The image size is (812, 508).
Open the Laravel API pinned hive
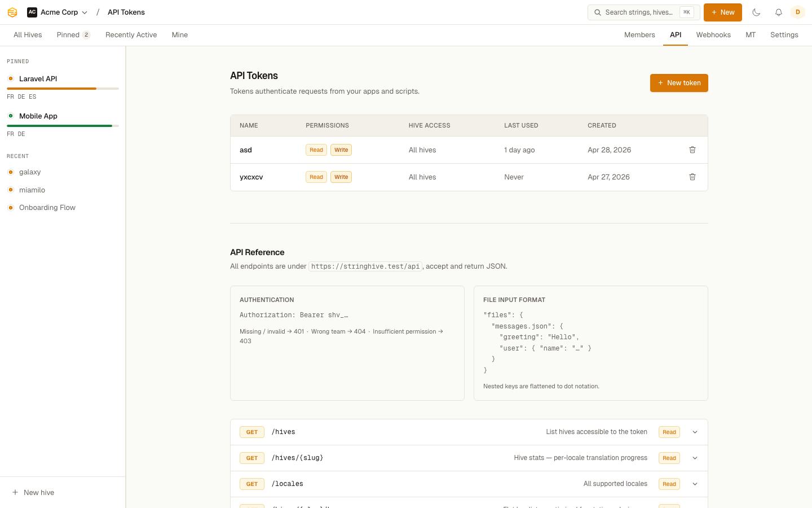(38, 79)
